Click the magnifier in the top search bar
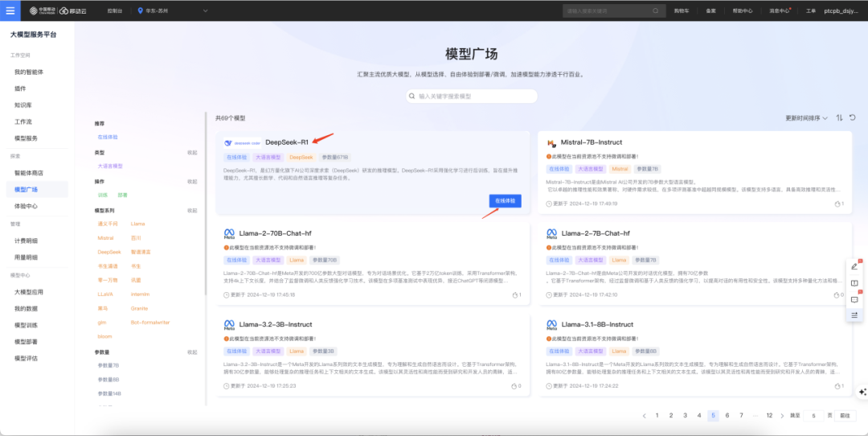 [656, 10]
